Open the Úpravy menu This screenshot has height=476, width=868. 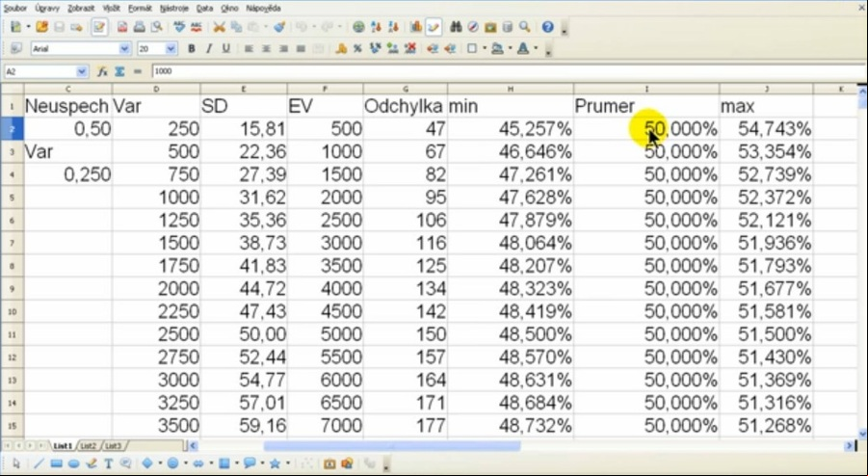tap(47, 9)
